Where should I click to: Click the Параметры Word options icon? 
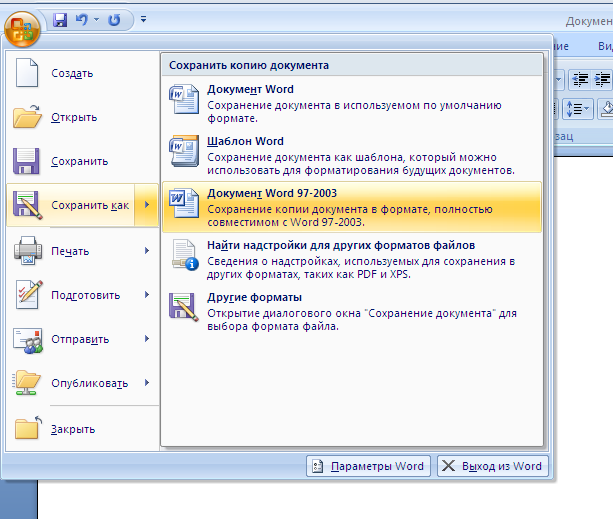pos(317,466)
